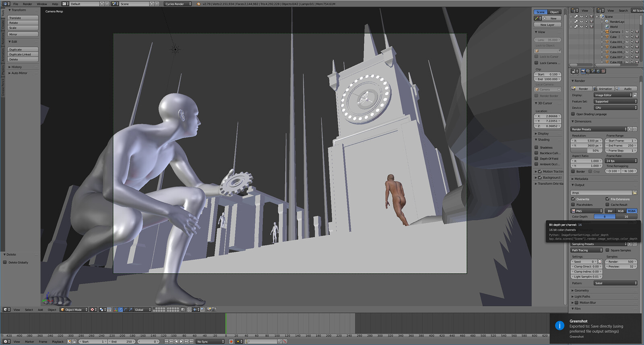Click the add render preset plus icon
This screenshot has height=345, width=644.
(x=630, y=129)
